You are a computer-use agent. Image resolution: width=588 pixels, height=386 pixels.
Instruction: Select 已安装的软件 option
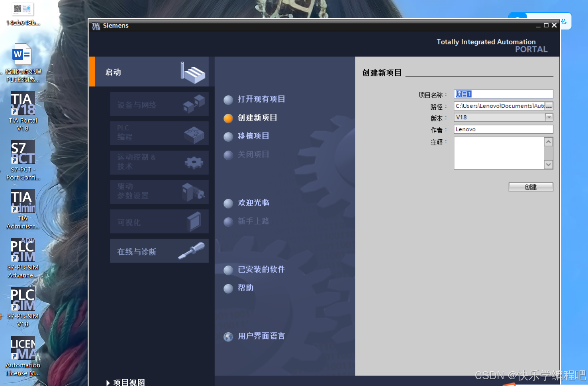click(254, 270)
